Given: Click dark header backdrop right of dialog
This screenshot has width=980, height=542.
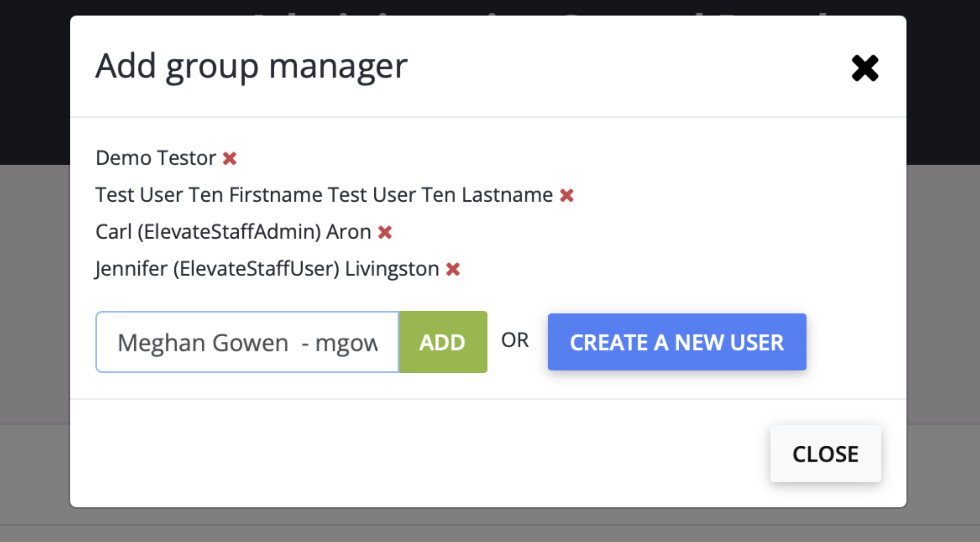Looking at the screenshot, I should pos(943,83).
